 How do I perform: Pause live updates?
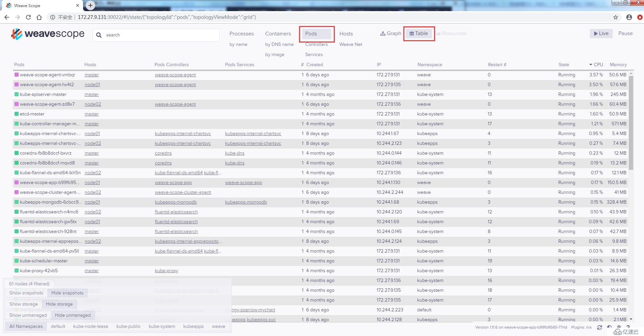click(625, 33)
